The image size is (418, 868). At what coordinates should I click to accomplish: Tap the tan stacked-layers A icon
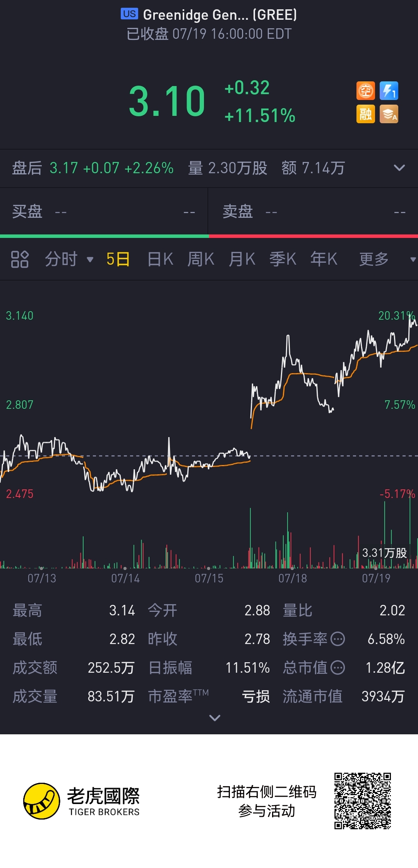click(389, 114)
